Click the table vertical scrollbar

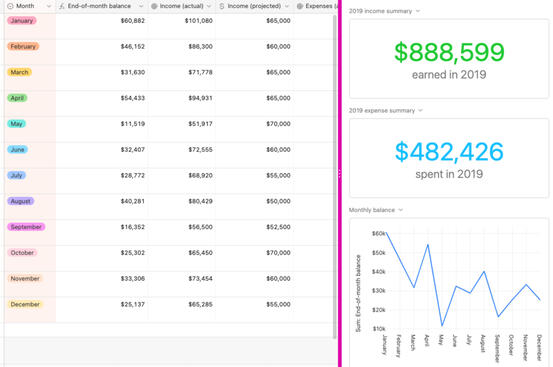(334, 176)
